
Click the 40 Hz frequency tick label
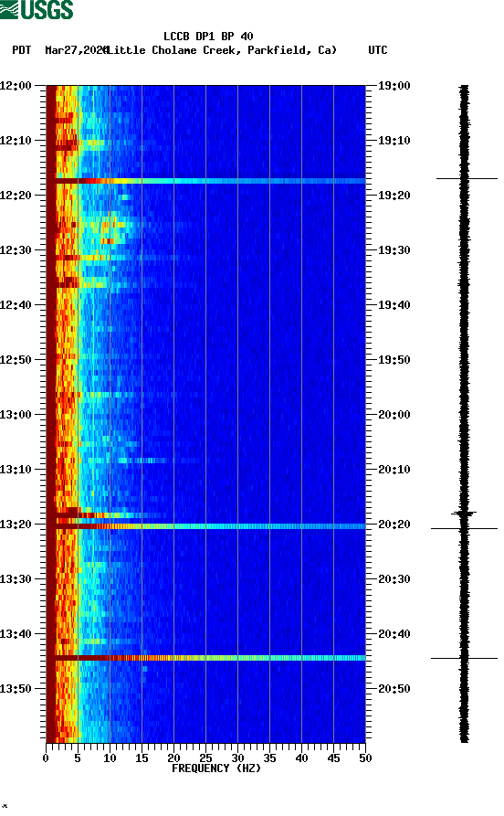point(301,758)
